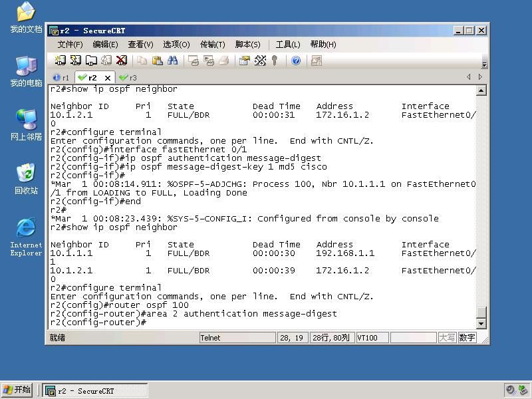Open the Keymap Editor icon

pos(260,61)
